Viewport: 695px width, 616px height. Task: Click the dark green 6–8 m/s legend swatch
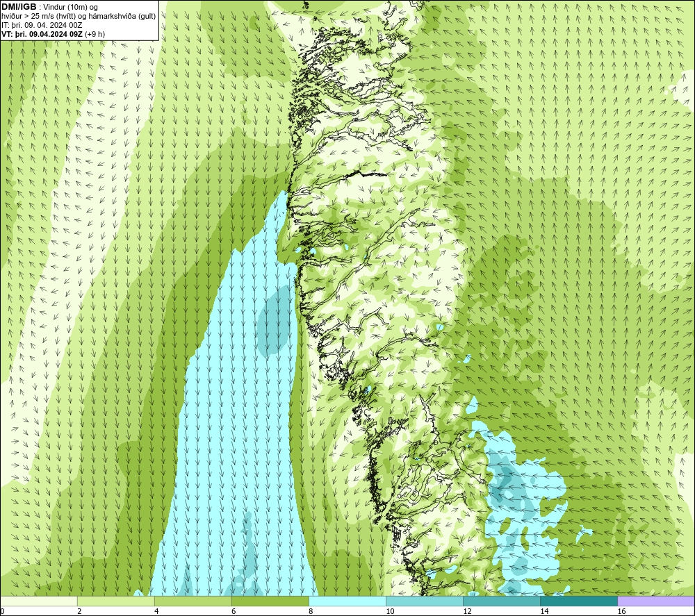tap(270, 601)
